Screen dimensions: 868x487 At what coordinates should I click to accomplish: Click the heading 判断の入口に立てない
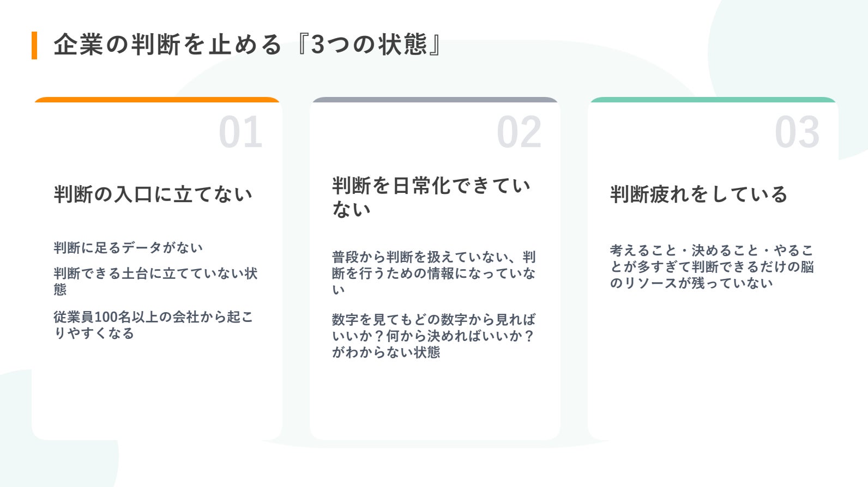pyautogui.click(x=153, y=194)
